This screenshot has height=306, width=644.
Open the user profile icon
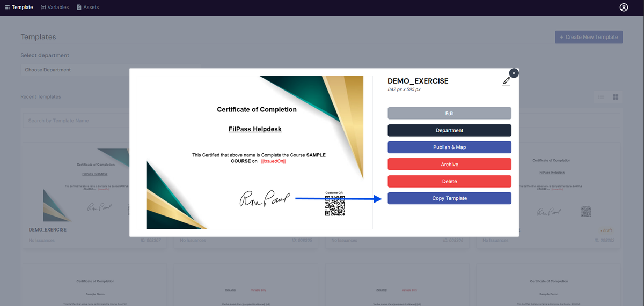(x=624, y=8)
